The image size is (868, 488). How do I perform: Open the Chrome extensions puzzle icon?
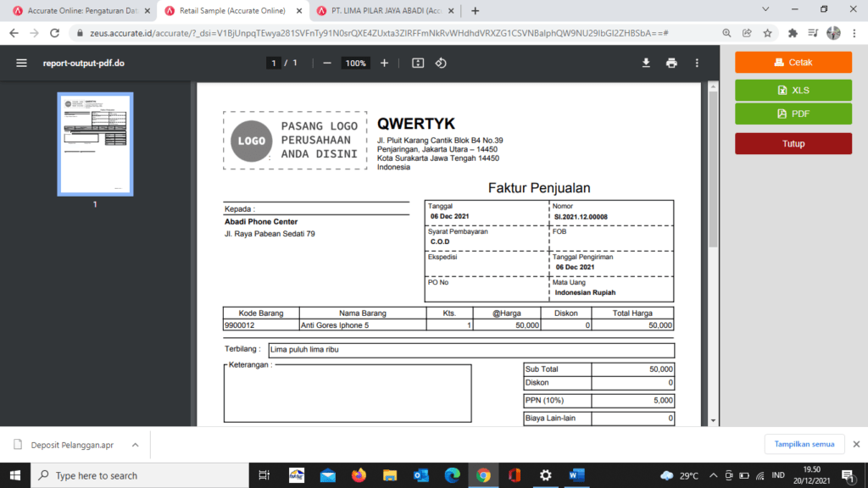point(793,33)
